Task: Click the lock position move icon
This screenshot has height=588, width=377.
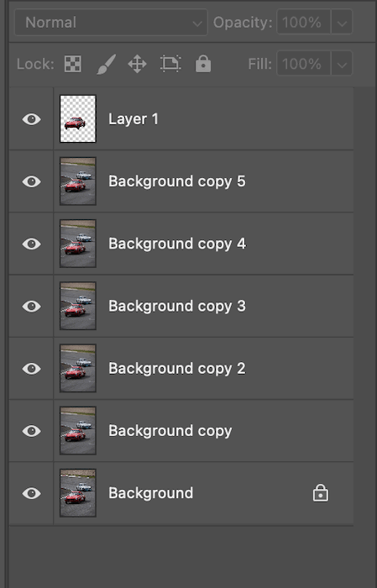Action: tap(137, 64)
